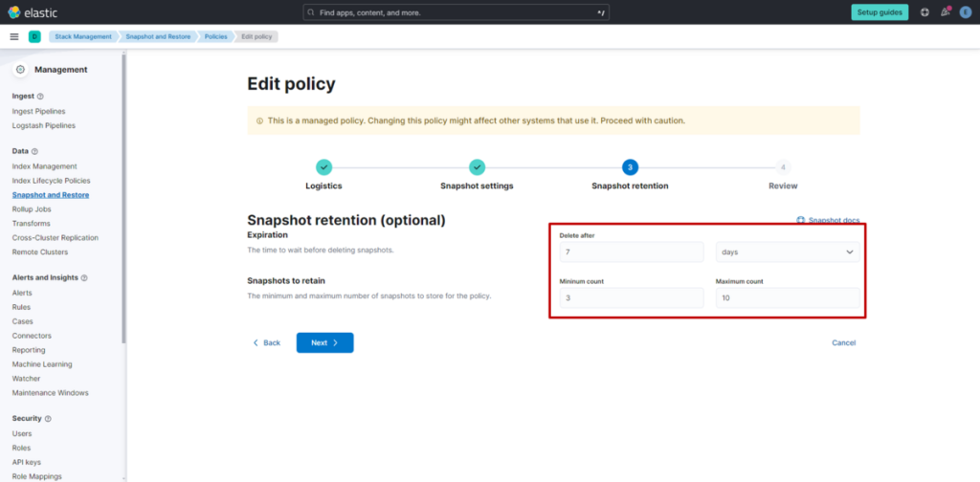Click the Cancel link
980x482 pixels.
[843, 342]
